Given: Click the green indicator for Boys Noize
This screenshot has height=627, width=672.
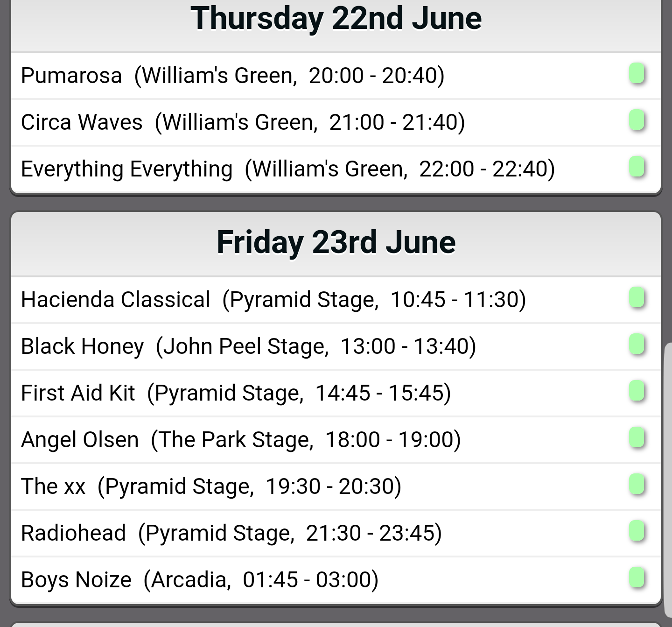Looking at the screenshot, I should [x=637, y=578].
